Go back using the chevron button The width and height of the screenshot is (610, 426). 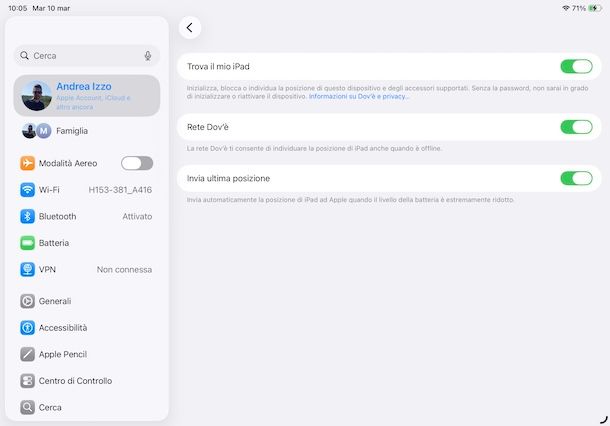tap(190, 28)
